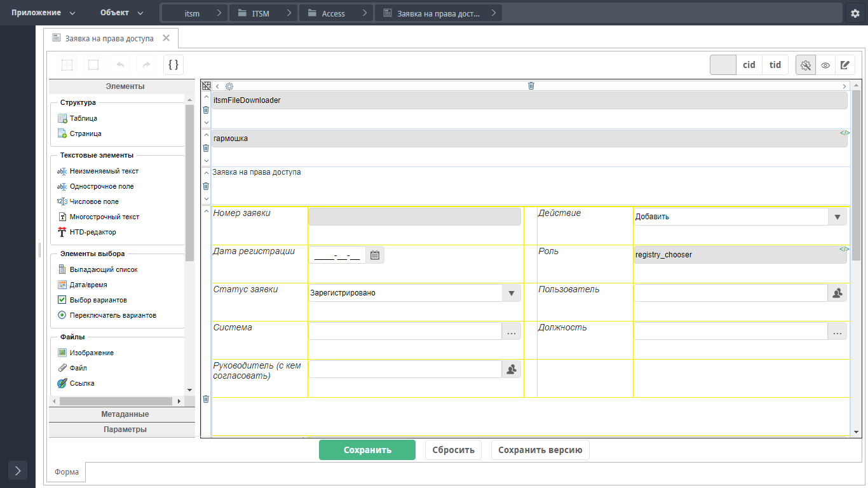The image size is (868, 488).
Task: Click the code tag icon on гармошка
Action: pos(844,133)
